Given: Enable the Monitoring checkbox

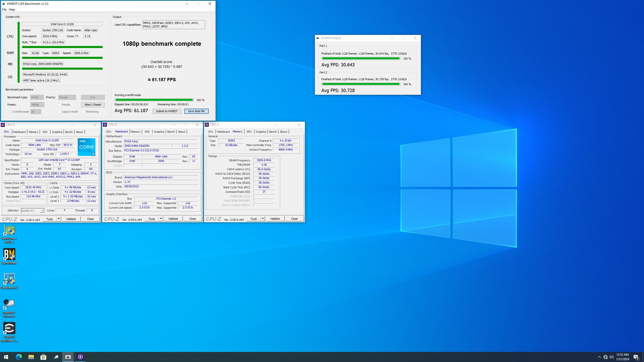Looking at the screenshot, I should click(83, 112).
